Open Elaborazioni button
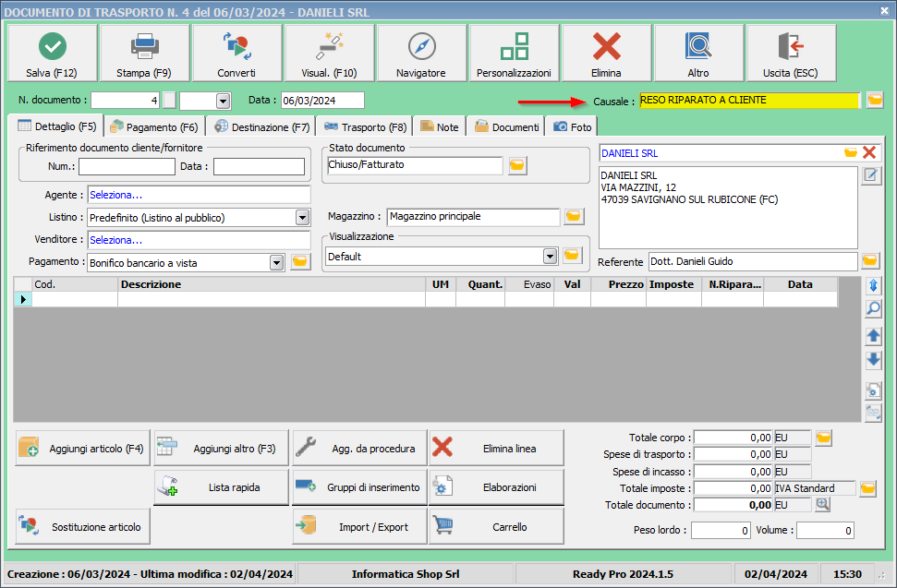Screen dimensions: 897x588 [497, 486]
